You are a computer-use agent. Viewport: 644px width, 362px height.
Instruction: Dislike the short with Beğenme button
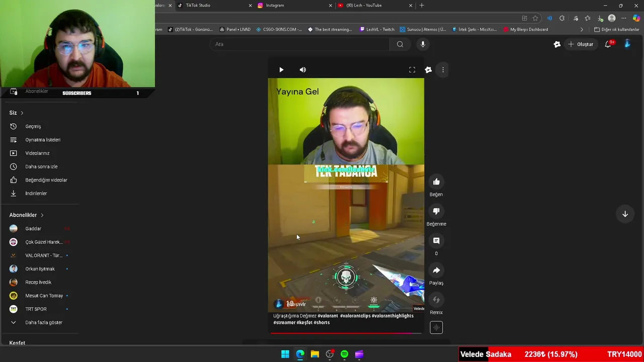tap(436, 211)
